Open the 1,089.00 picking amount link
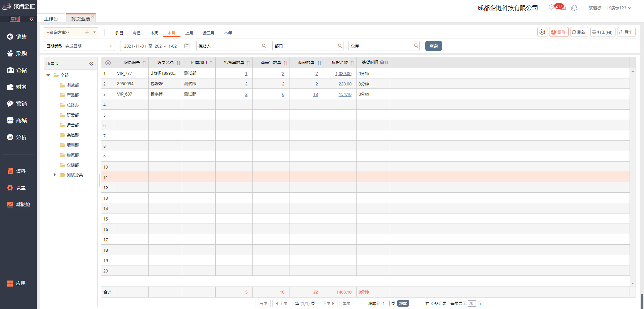 343,74
